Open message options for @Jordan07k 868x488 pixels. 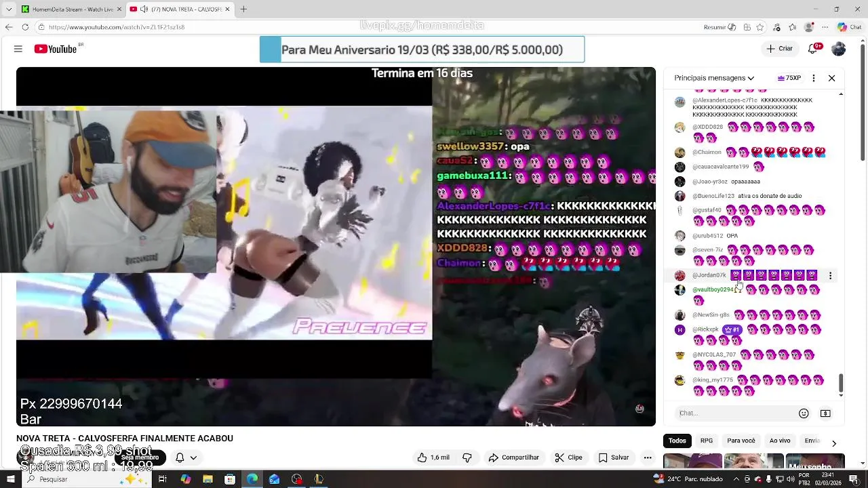pyautogui.click(x=830, y=276)
